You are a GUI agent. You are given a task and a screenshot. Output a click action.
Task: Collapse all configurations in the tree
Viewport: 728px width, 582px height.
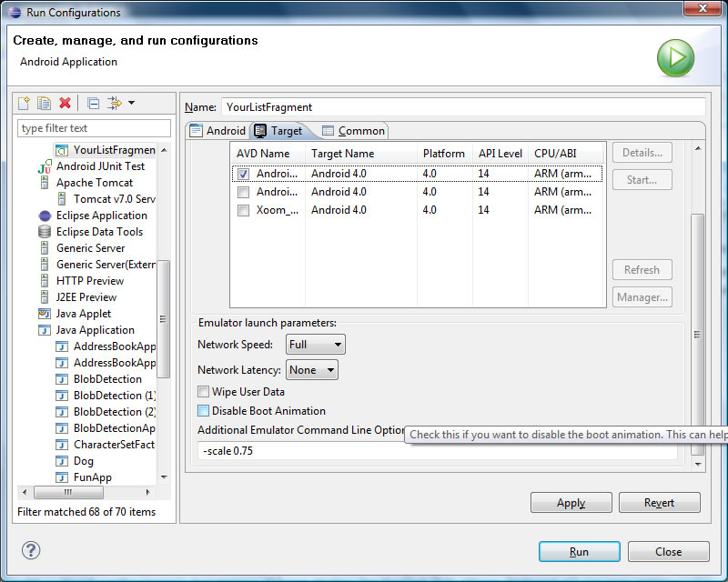pyautogui.click(x=93, y=103)
